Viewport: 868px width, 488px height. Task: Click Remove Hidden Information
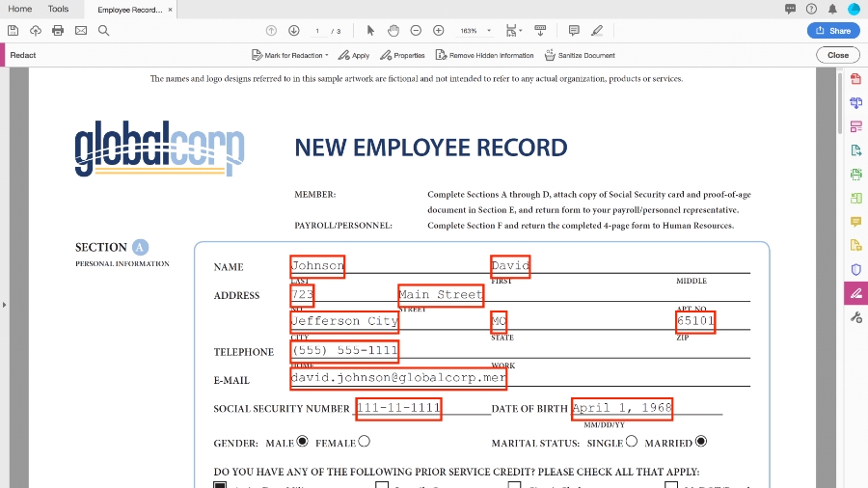(484, 55)
